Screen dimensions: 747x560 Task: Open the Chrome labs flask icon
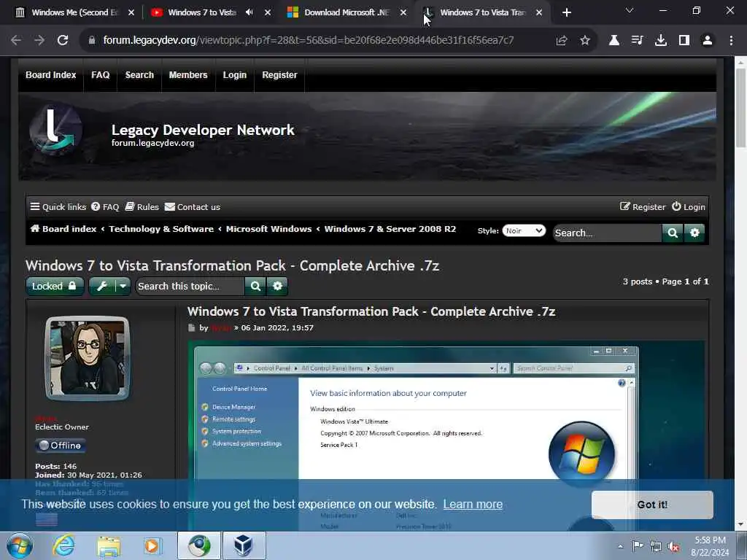point(614,41)
